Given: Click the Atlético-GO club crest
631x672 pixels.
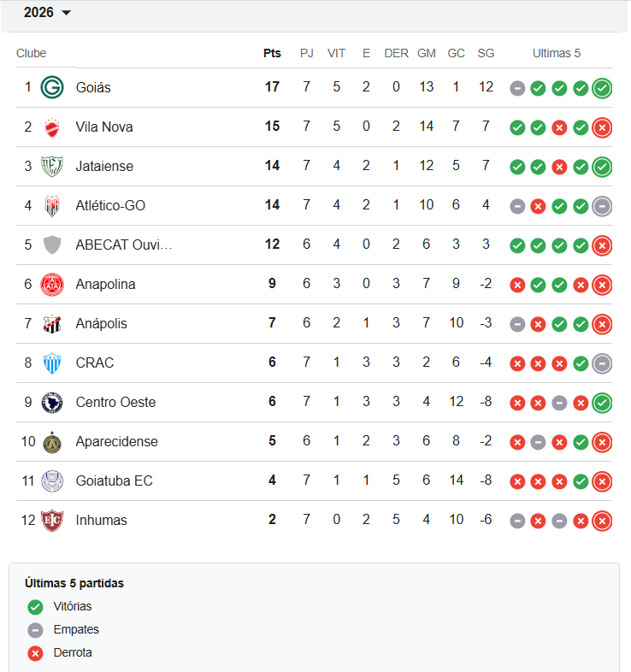Looking at the screenshot, I should click(x=52, y=205).
